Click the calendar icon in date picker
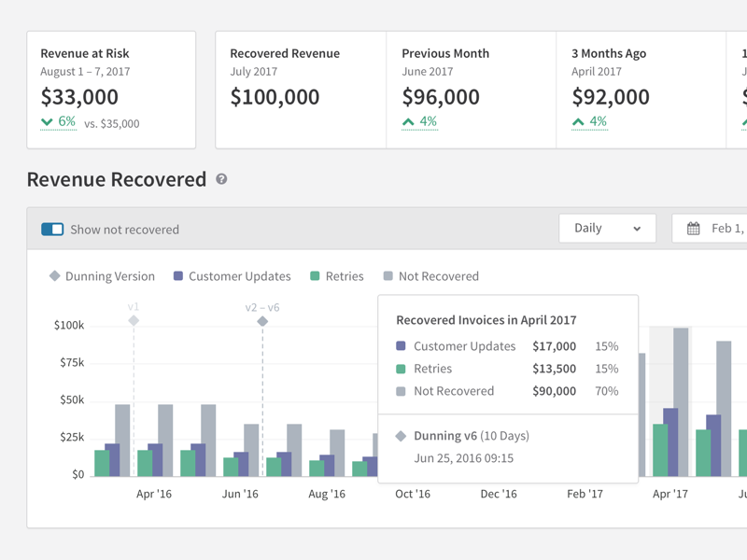The image size is (747, 560). click(693, 229)
